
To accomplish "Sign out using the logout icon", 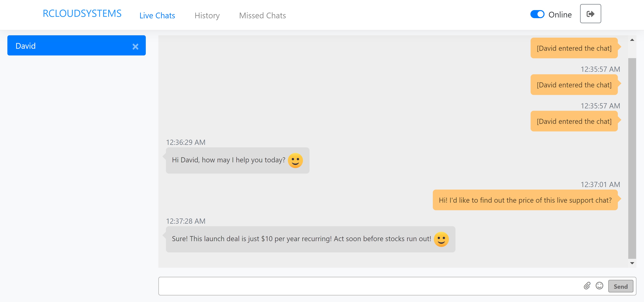I will [590, 14].
